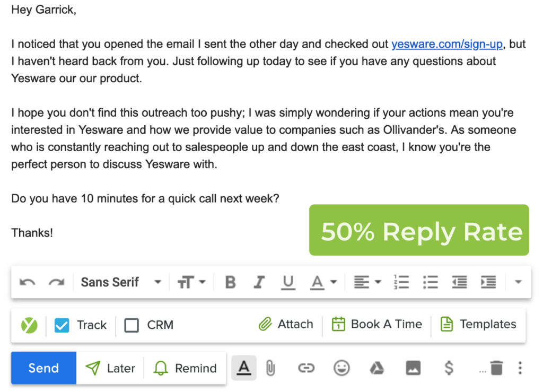543x392 pixels.
Task: Open the text size dropdown
Action: click(x=192, y=282)
